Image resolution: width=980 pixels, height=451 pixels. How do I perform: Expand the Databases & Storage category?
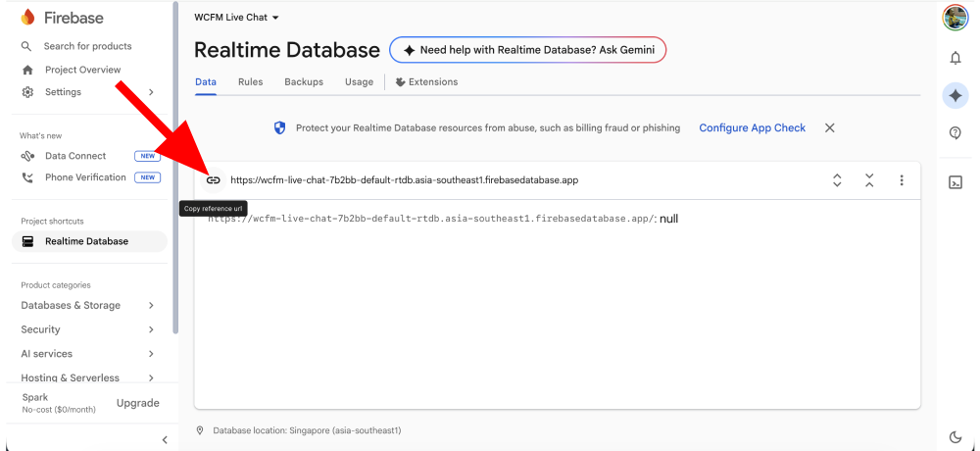88,306
